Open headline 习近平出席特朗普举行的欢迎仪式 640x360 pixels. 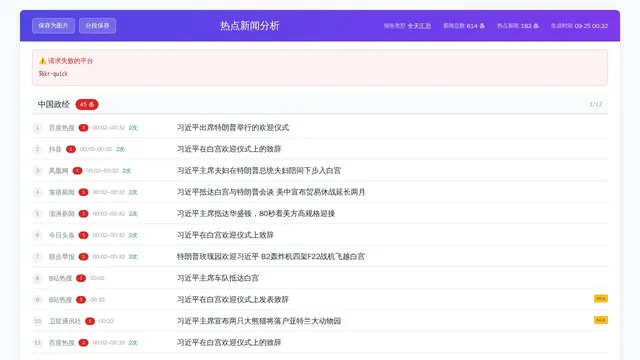(233, 128)
